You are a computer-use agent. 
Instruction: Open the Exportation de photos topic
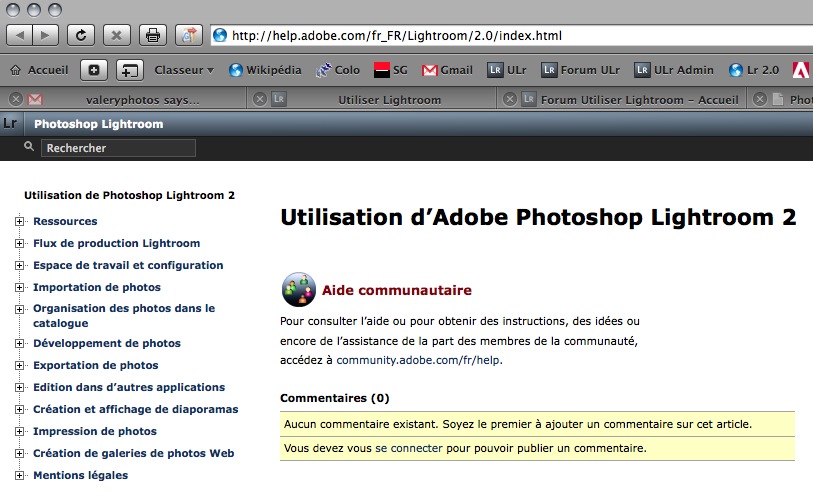[x=96, y=365]
